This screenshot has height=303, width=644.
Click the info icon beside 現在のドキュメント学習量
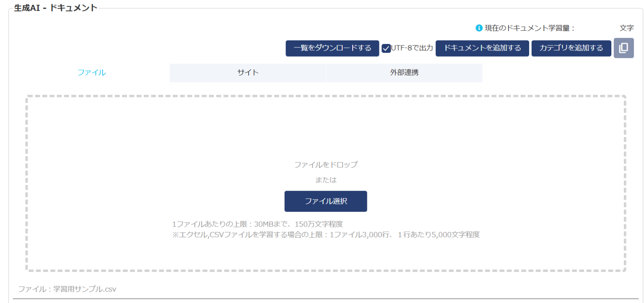click(479, 28)
